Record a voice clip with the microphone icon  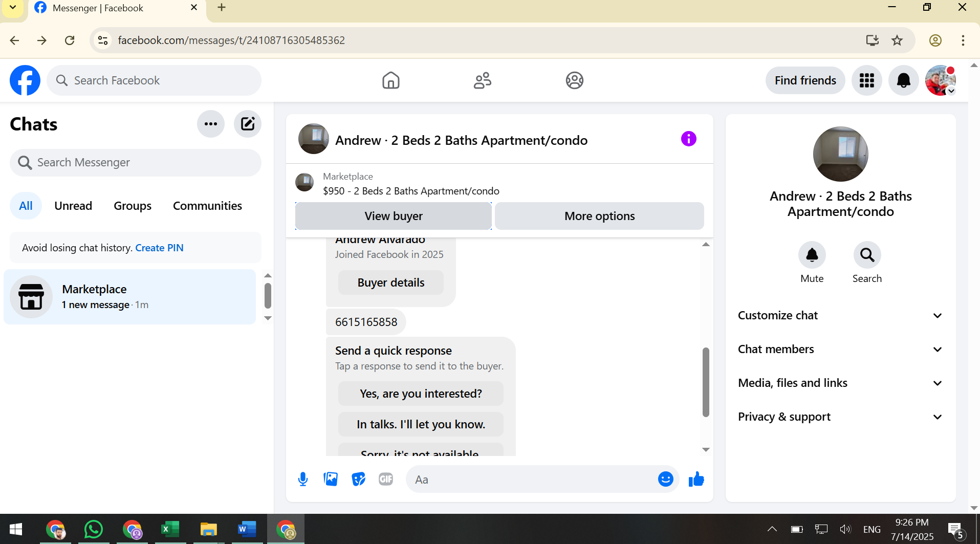tap(303, 480)
